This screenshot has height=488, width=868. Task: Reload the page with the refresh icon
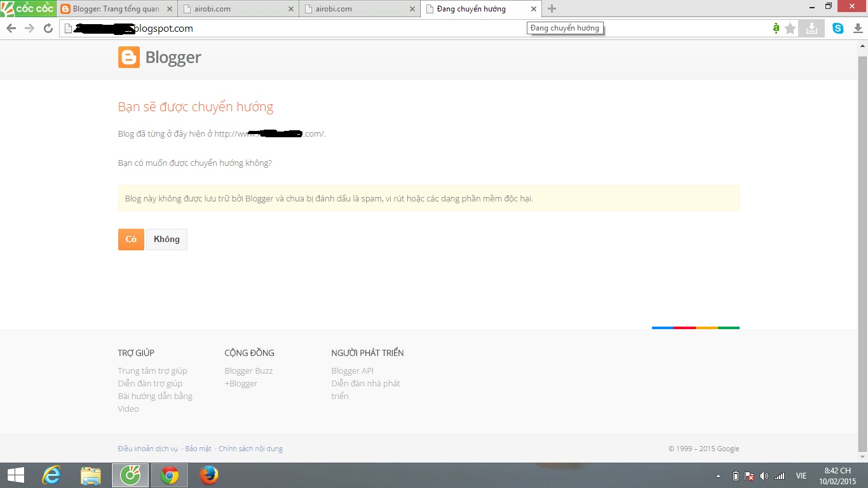point(48,29)
